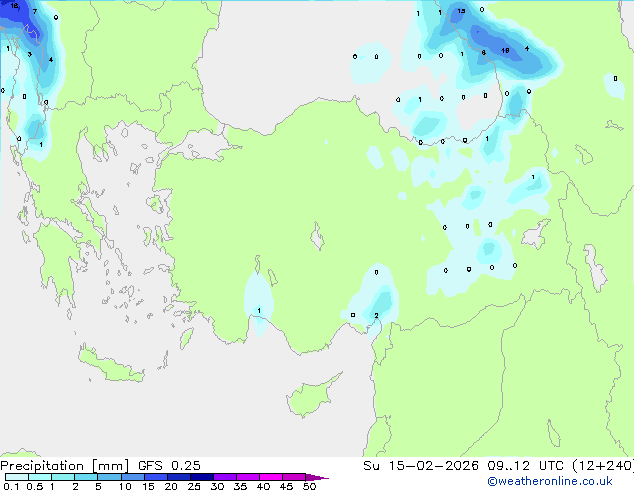Open the weatheronline.co.uk copyright link
The width and height of the screenshot is (634, 490).
click(x=550, y=481)
